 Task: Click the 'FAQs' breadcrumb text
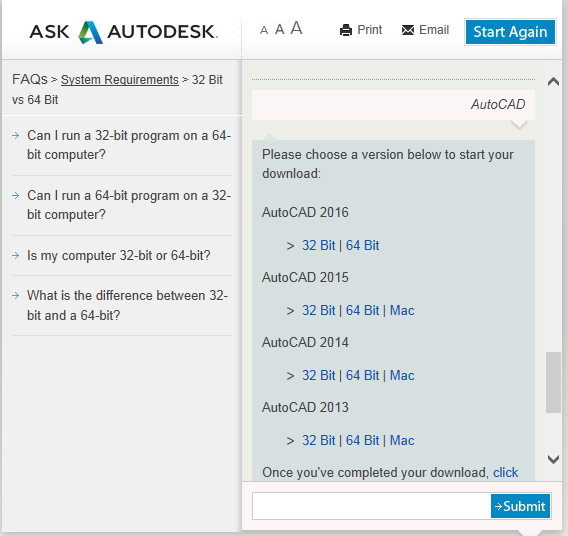[30, 79]
